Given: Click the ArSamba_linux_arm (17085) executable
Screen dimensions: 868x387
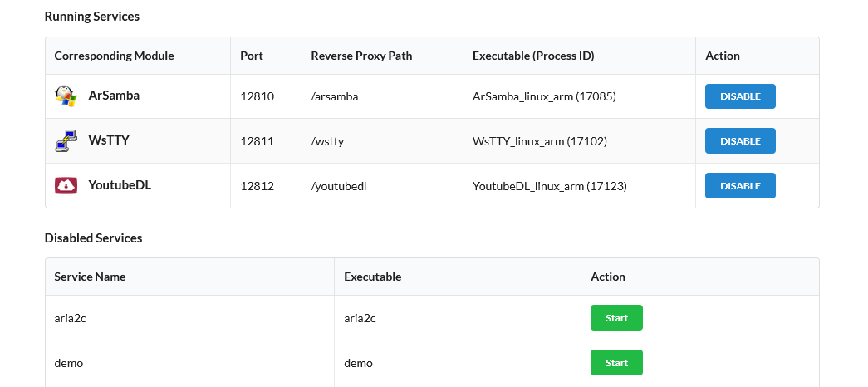Looking at the screenshot, I should tap(544, 96).
